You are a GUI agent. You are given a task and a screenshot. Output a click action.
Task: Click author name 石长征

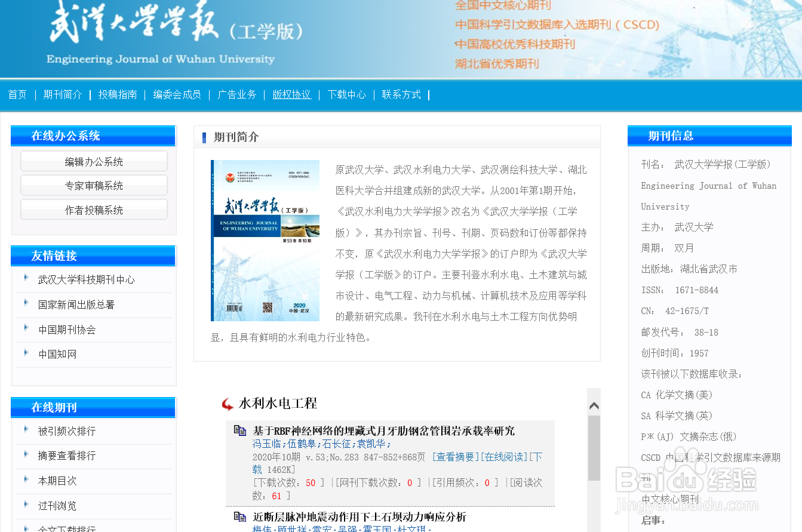point(337,444)
